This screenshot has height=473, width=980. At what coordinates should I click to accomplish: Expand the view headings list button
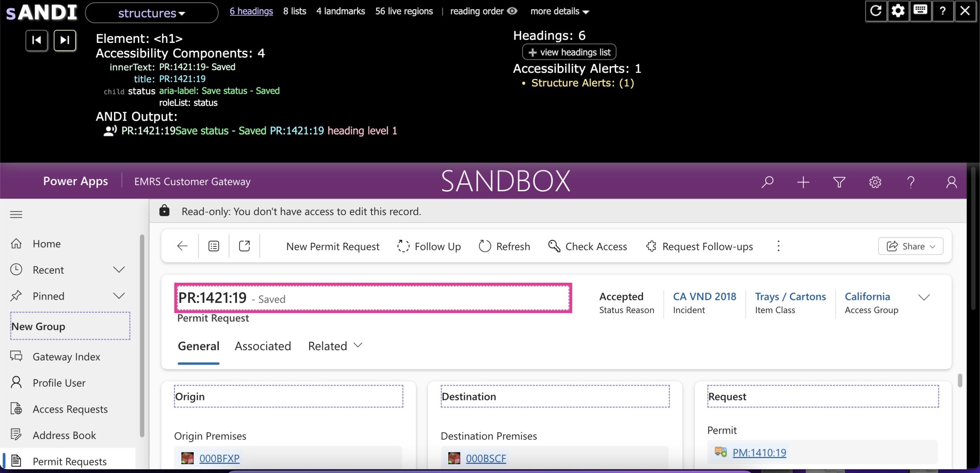pos(569,52)
